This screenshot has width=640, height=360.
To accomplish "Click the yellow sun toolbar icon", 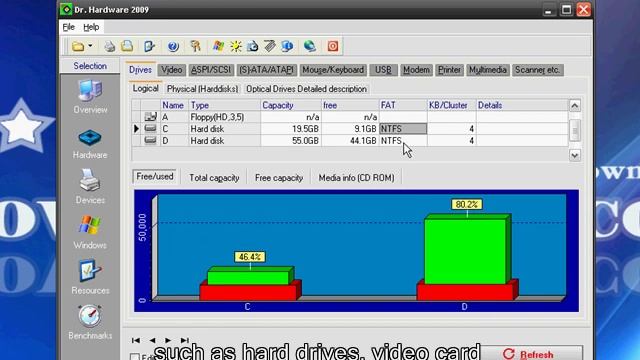I will (236, 46).
